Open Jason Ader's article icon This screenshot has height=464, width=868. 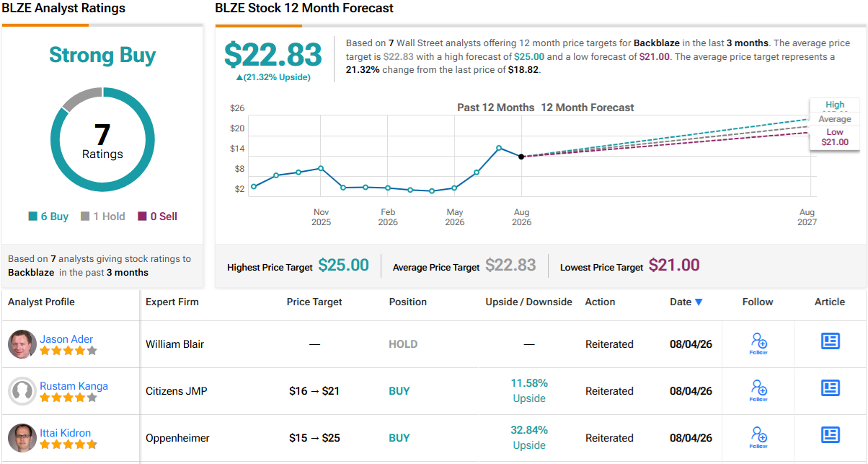[831, 341]
